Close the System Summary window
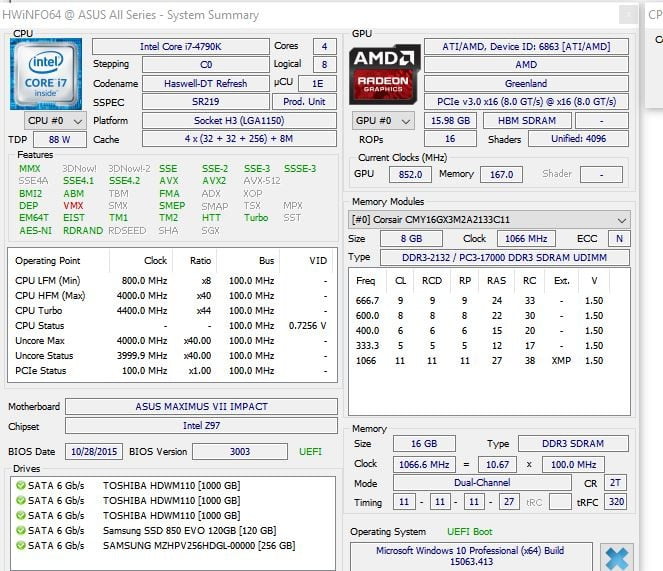The height and width of the screenshot is (571, 663). point(627,15)
